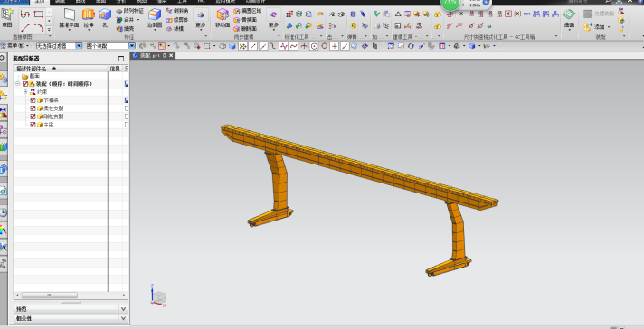Select the arc sketch tool
Viewport: 644px width, 329px height.
(39, 27)
